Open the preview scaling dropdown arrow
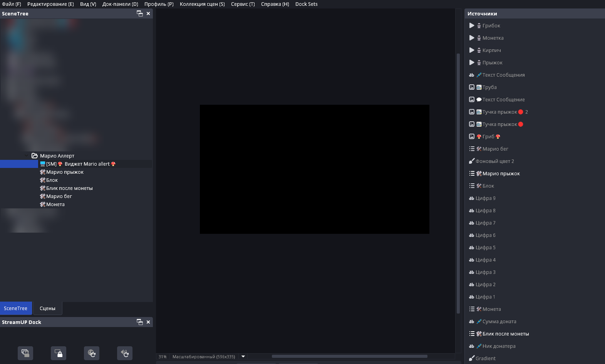605x364 pixels. point(243,357)
